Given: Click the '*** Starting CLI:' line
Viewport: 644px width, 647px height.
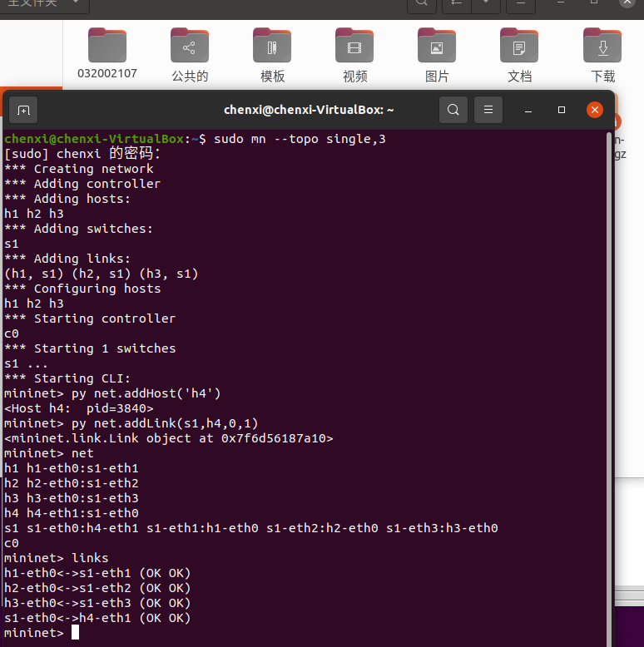Looking at the screenshot, I should coord(67,378).
